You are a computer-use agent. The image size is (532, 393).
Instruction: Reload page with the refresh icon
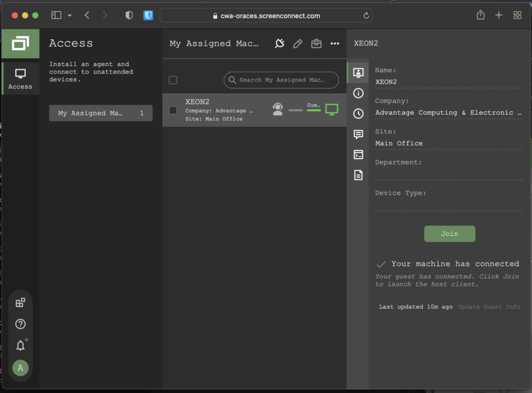click(x=366, y=16)
